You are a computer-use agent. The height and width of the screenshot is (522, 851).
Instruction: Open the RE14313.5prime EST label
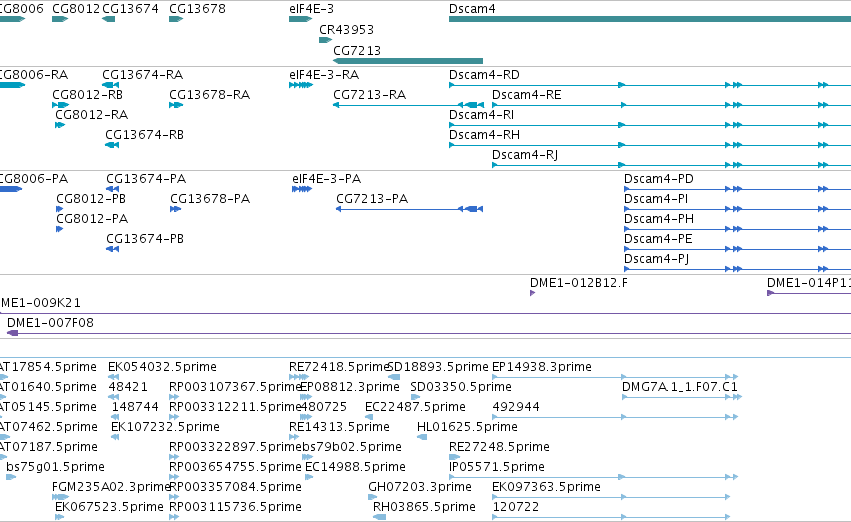(339, 427)
